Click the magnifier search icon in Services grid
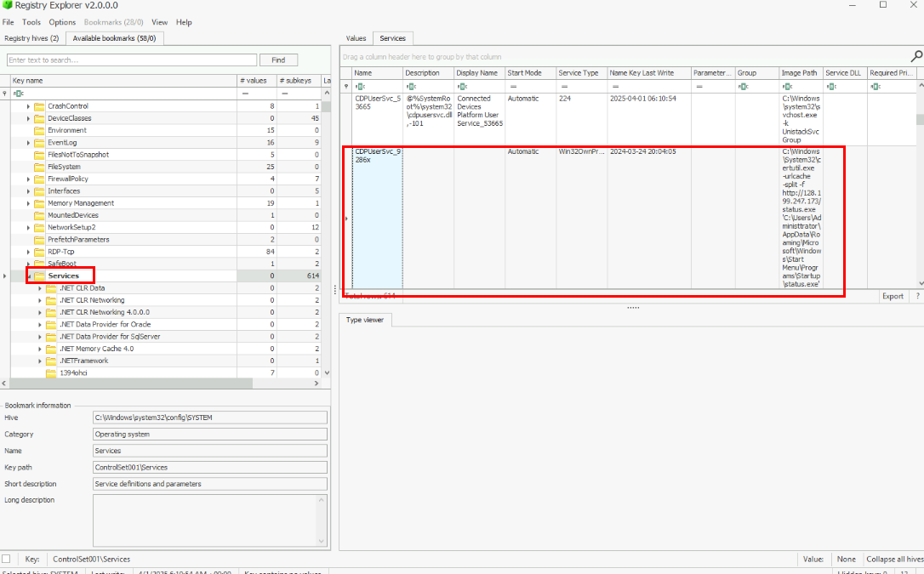The image size is (924, 574). [916, 56]
